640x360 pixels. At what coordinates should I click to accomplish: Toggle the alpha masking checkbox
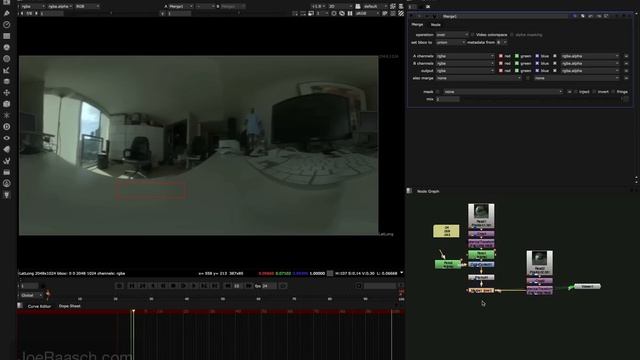coord(512,35)
